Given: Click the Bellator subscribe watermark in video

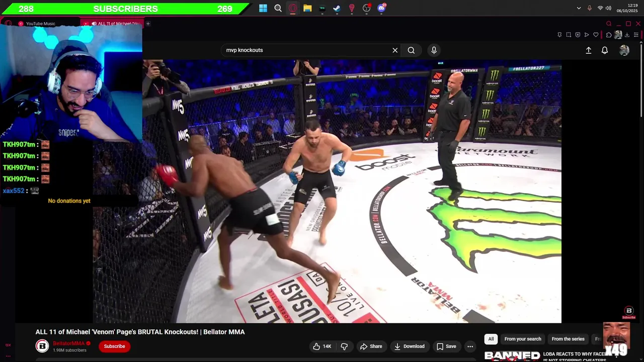Looking at the screenshot, I should [x=629, y=313].
